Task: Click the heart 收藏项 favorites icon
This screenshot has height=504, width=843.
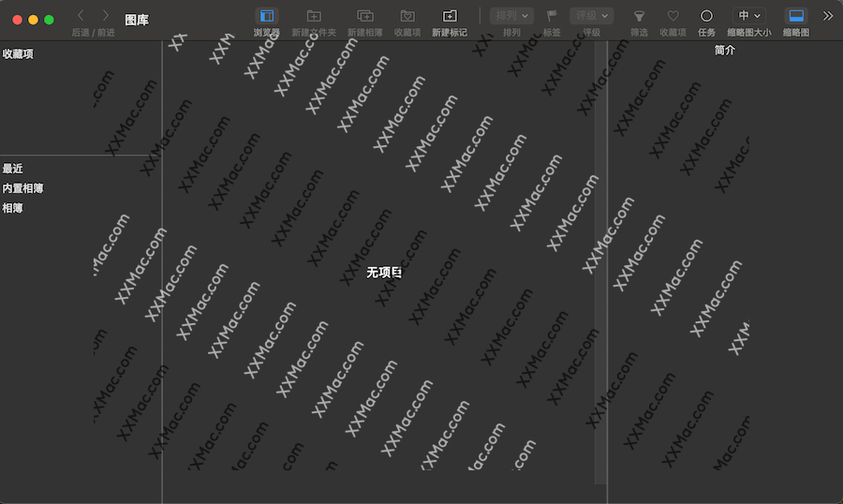Action: tap(673, 16)
